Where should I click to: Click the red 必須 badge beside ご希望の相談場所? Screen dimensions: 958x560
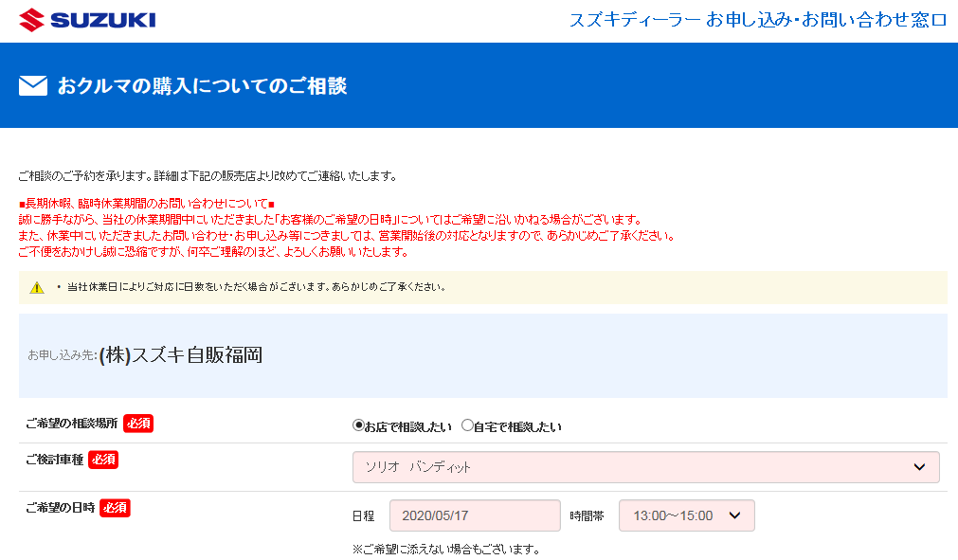pos(138,424)
